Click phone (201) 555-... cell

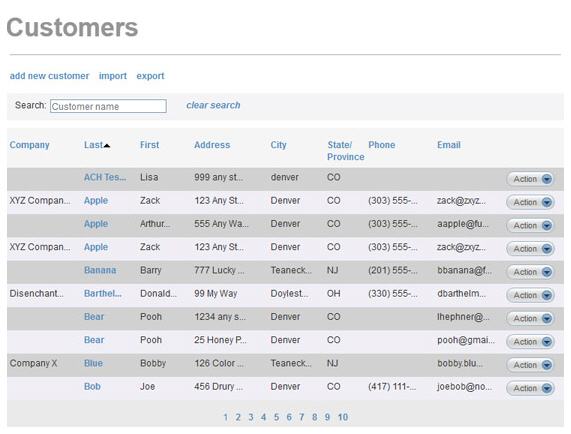pos(393,270)
